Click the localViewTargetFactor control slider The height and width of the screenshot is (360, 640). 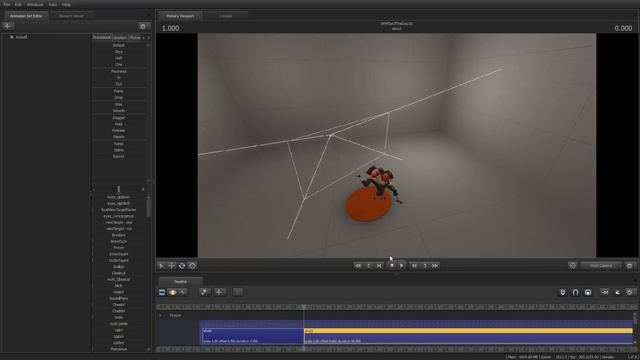point(119,210)
